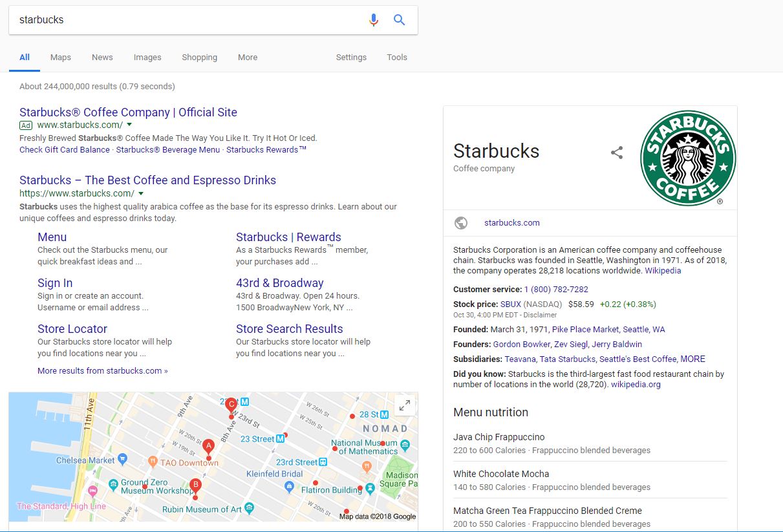Open founder Jerry Baldwin link
Viewport: 783px width, 532px height.
616,345
